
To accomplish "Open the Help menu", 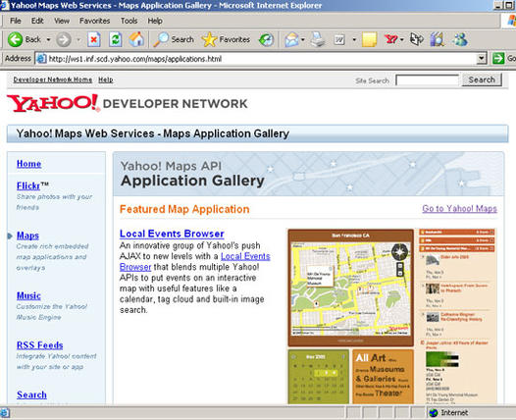I will (x=155, y=21).
